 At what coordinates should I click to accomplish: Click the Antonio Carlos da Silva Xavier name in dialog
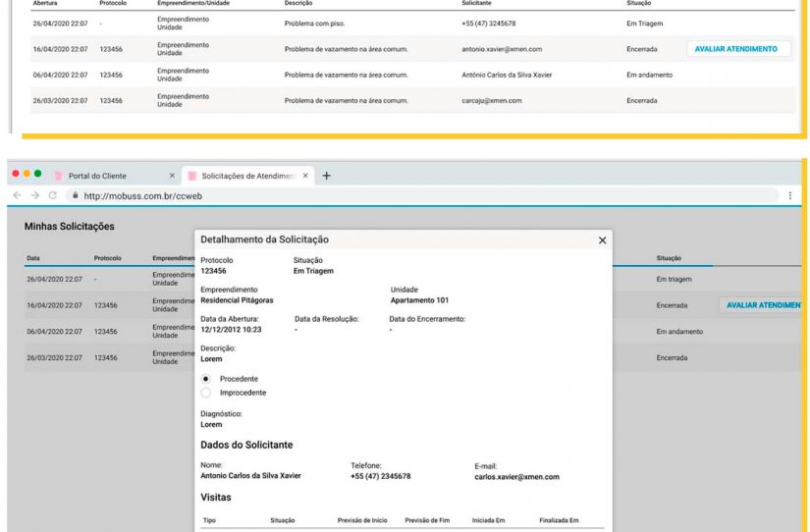point(250,476)
